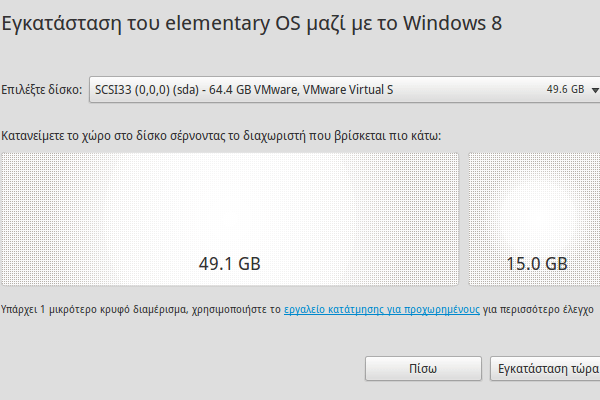The height and width of the screenshot is (400, 600).
Task: Click the Εγκατάσταση τώρα install button
Action: point(546,368)
